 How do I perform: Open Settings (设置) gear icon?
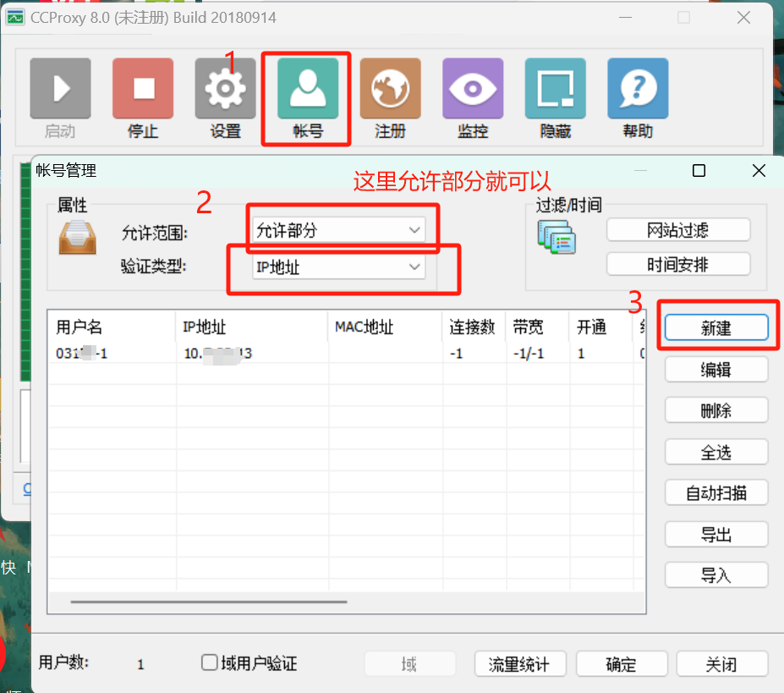click(x=226, y=89)
